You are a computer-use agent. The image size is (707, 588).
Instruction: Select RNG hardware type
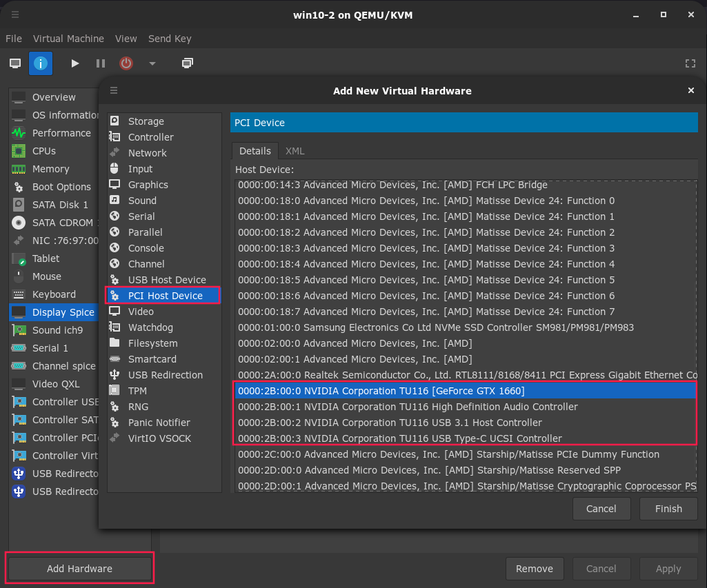tap(165, 407)
